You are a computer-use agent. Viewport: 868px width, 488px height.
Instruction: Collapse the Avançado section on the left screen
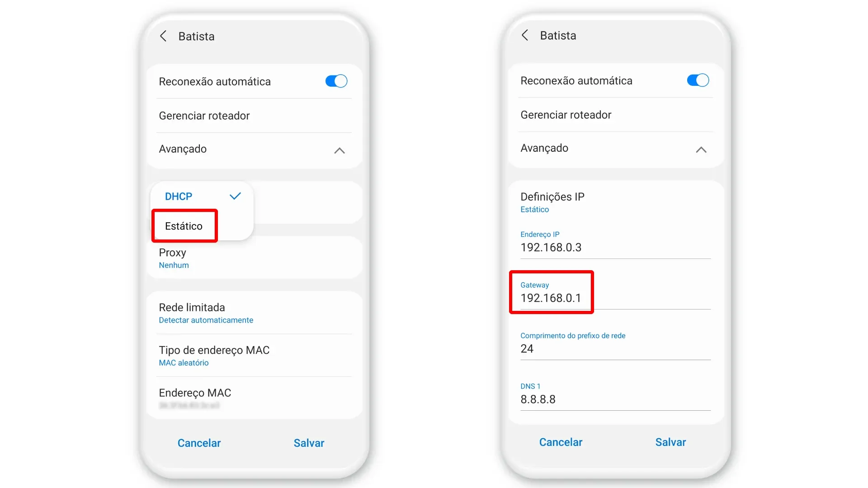tap(340, 150)
